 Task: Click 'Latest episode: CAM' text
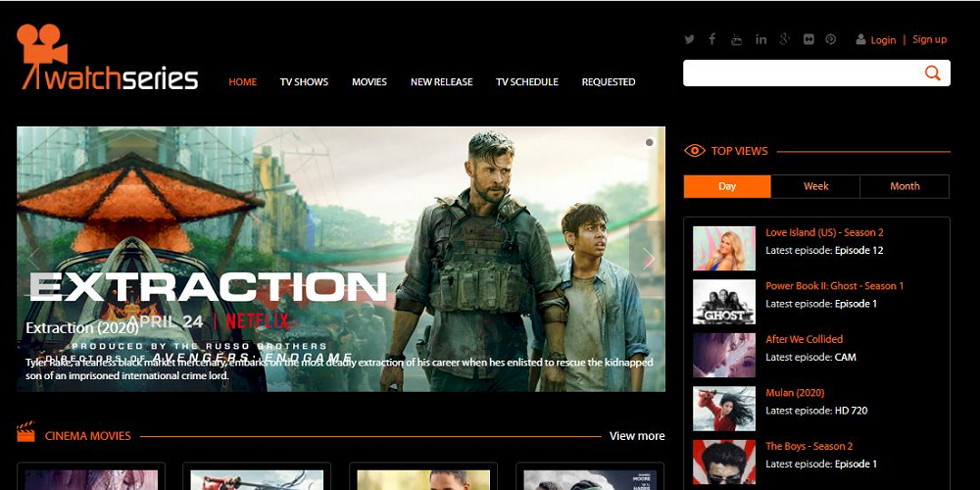(810, 358)
